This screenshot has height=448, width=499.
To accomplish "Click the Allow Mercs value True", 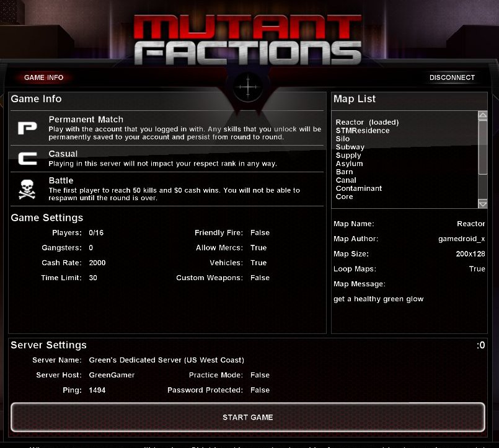I will point(258,247).
